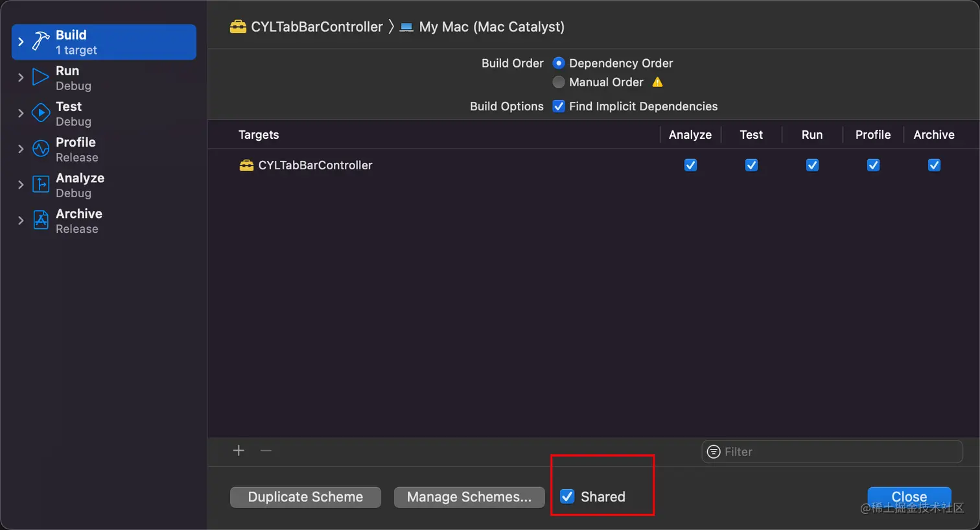Click the Targets column header
980x530 pixels.
[259, 134]
